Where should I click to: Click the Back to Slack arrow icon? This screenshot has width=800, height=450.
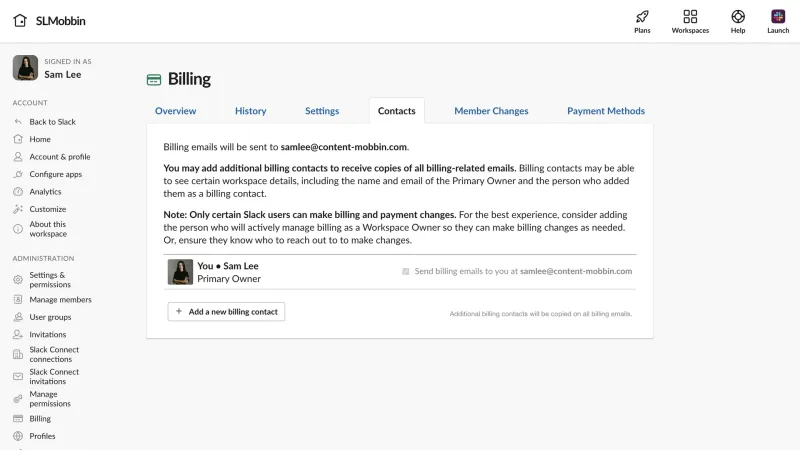coord(18,121)
